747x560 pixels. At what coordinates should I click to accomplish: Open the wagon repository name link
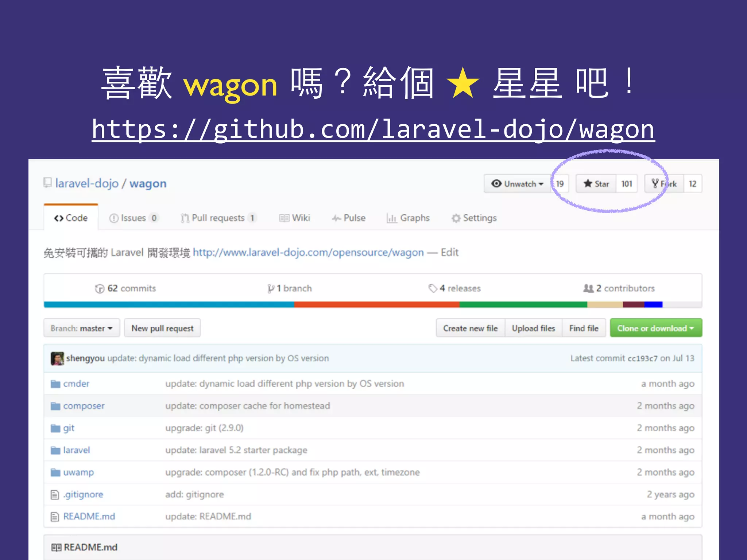[x=148, y=183]
